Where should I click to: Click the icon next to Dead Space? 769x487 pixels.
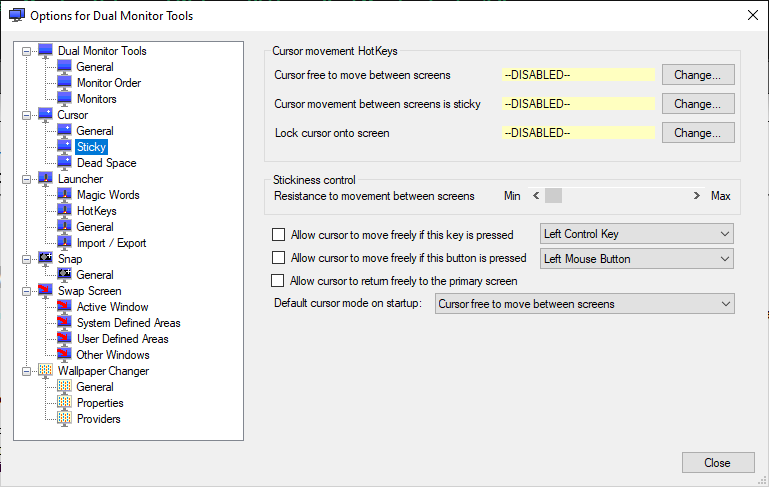tap(64, 163)
